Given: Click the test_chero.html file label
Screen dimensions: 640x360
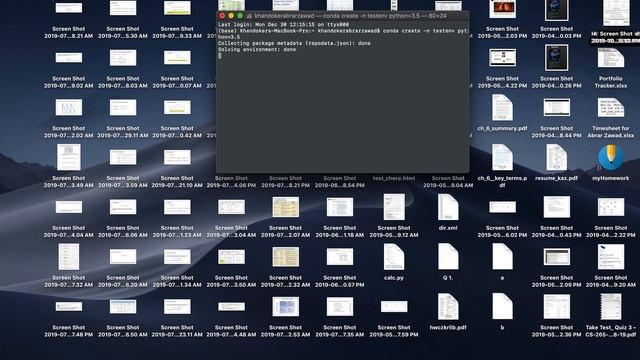Looking at the screenshot, I should (x=394, y=178).
